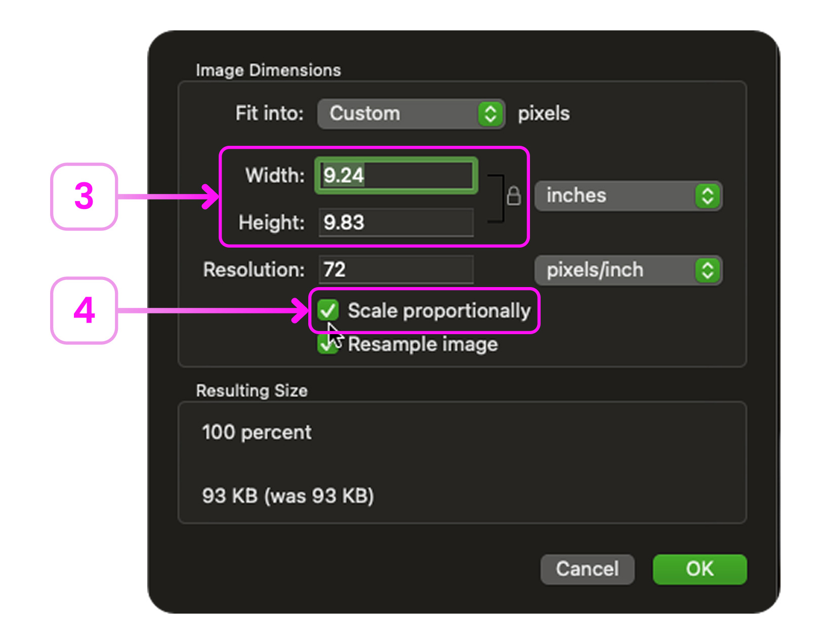Click the Width input field
Image resolution: width=817 pixels, height=644 pixels.
(396, 176)
